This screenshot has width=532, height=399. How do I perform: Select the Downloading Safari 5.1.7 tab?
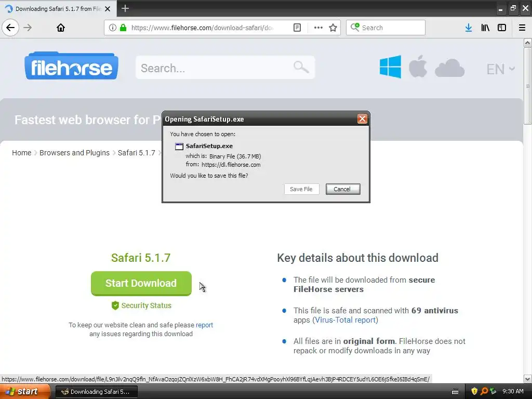tap(58, 8)
